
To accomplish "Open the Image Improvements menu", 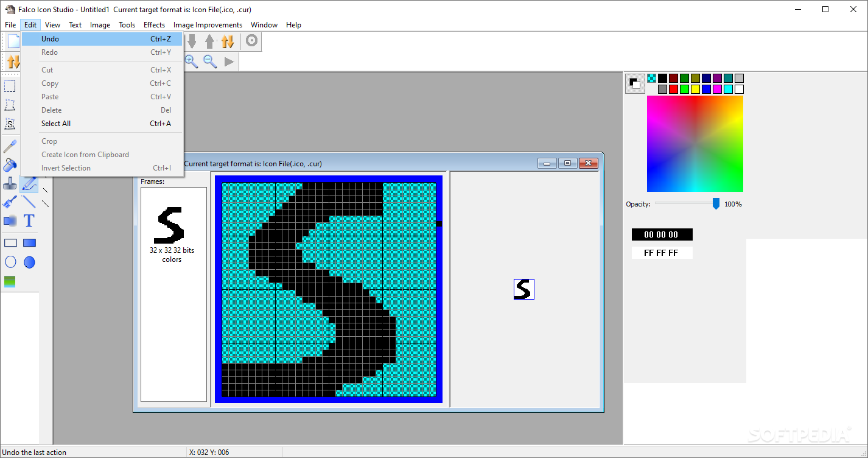I will click(208, 25).
